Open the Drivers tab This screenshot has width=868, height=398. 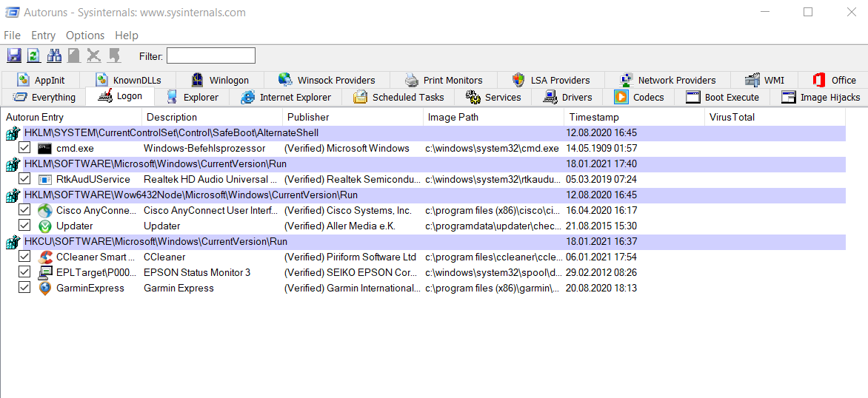pyautogui.click(x=568, y=98)
